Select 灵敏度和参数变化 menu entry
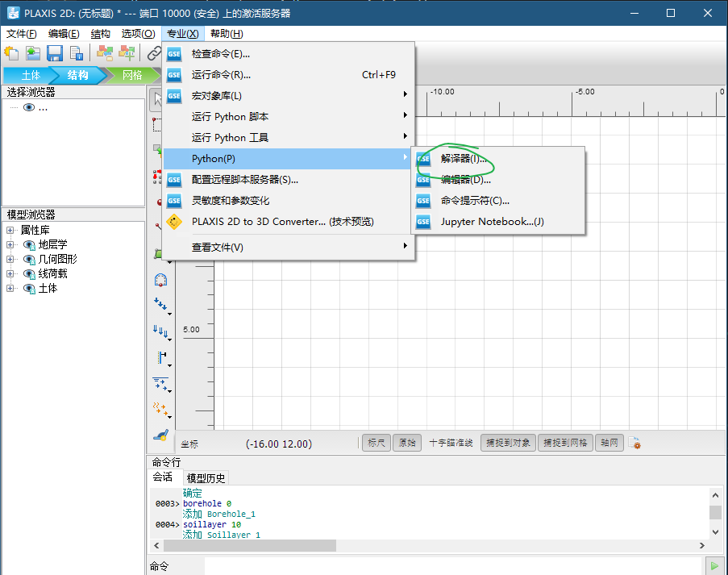The image size is (728, 575). 289,201
